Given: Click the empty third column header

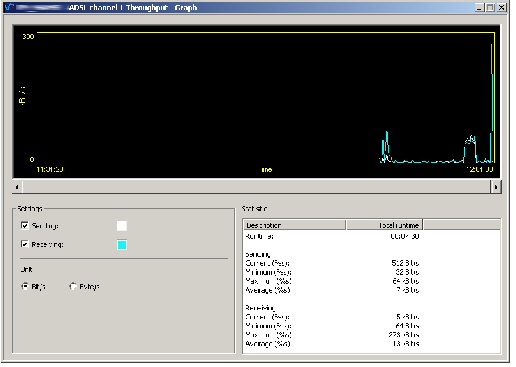Looking at the screenshot, I should 462,225.
